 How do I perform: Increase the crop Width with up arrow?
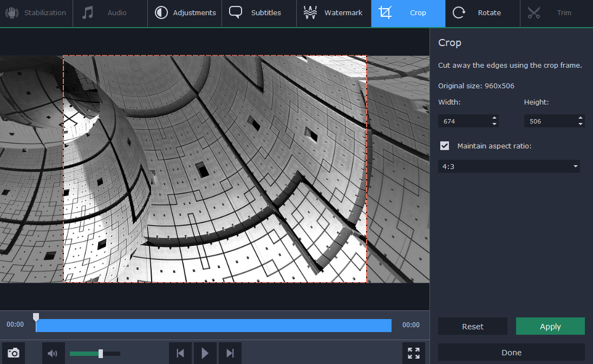coord(494,118)
